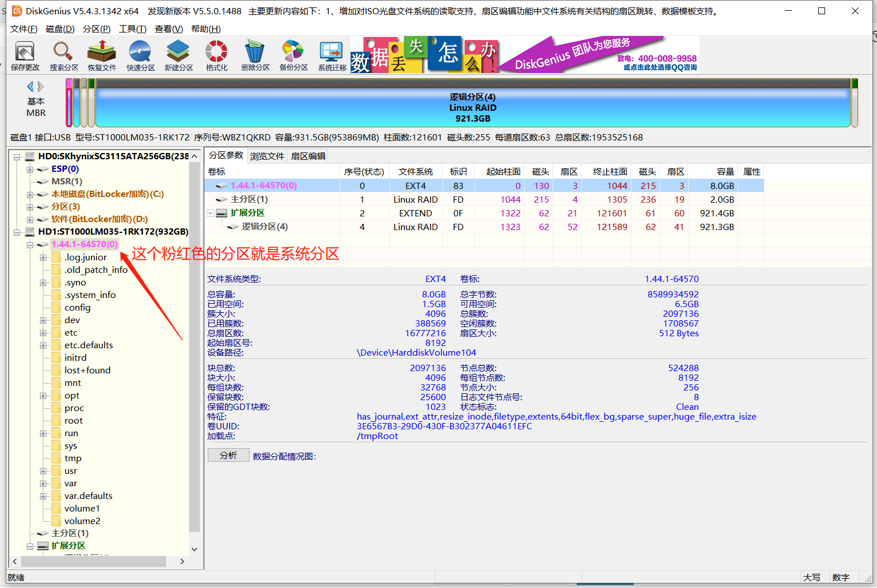
Task: Select HD0 SKhynix disk icon in tree
Action: click(30, 156)
